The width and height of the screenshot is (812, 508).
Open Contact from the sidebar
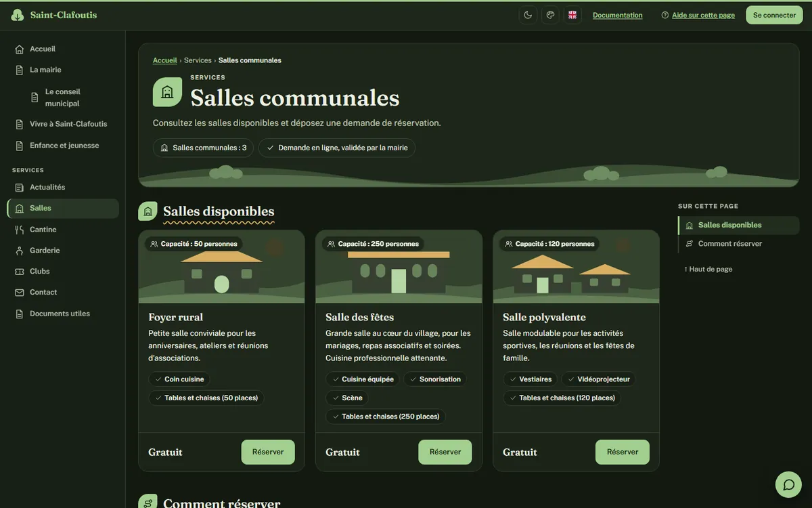pyautogui.click(x=63, y=292)
